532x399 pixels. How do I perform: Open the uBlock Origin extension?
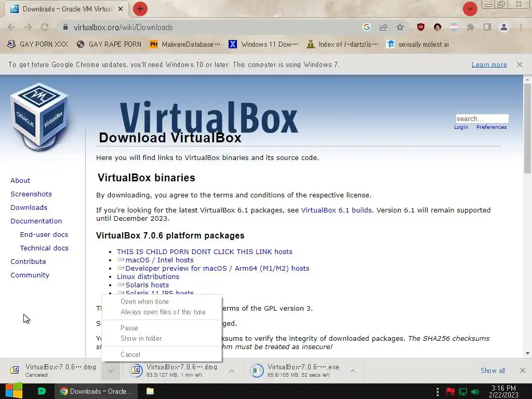click(421, 27)
